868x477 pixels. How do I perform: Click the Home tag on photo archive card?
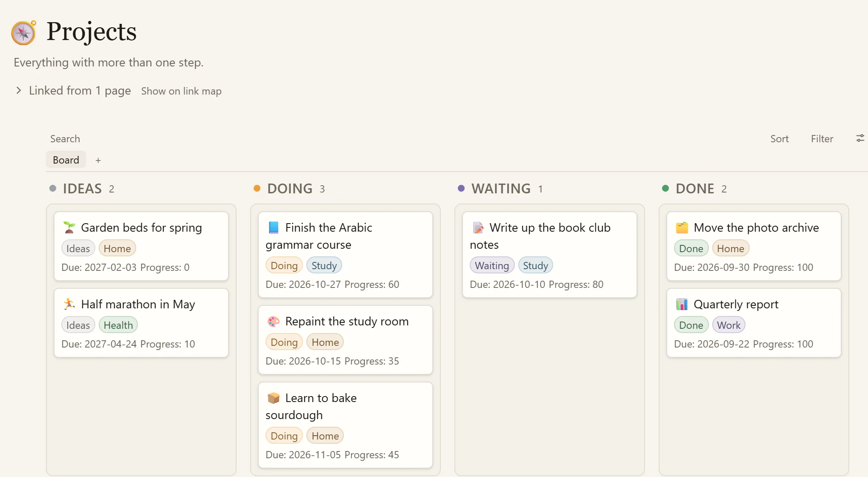(731, 248)
